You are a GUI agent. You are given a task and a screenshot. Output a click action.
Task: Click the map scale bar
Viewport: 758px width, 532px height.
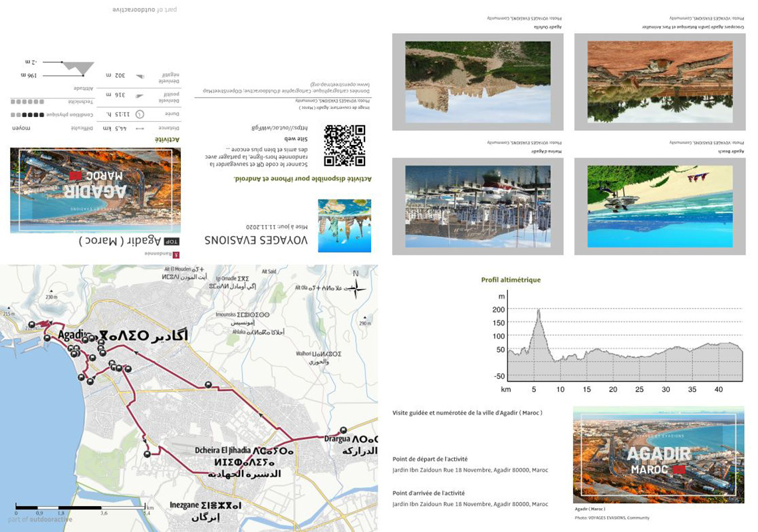click(x=80, y=507)
